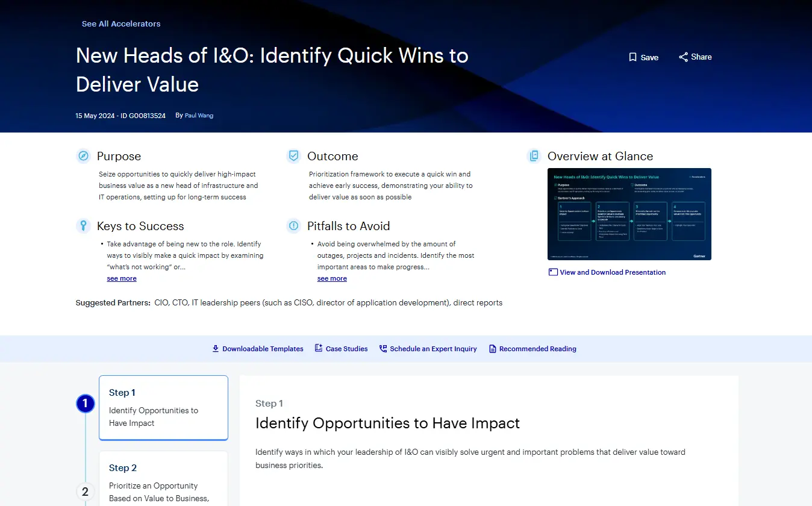This screenshot has width=812, height=506.
Task: Click the Keys to Success key icon
Action: [83, 226]
